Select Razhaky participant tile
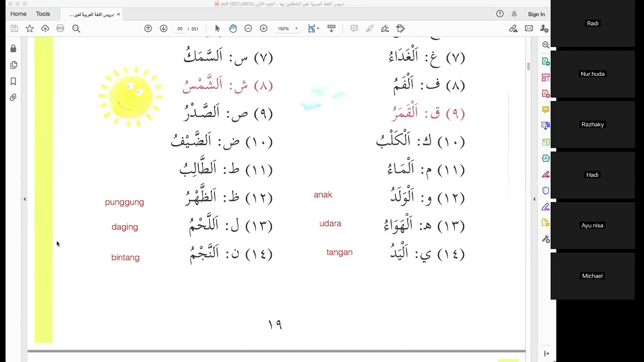The height and width of the screenshot is (362, 644). coord(593,125)
